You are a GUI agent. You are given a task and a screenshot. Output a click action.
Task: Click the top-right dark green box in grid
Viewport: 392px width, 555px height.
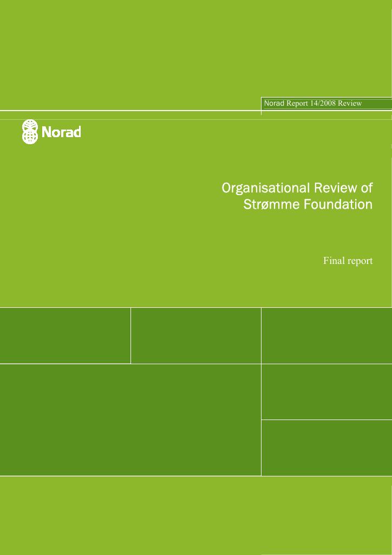pyautogui.click(x=326, y=335)
